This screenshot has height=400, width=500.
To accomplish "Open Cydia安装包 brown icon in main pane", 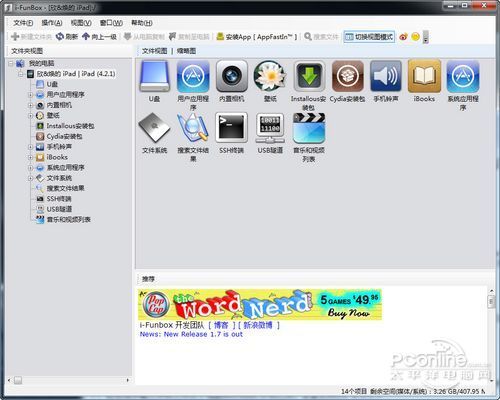I will (347, 76).
